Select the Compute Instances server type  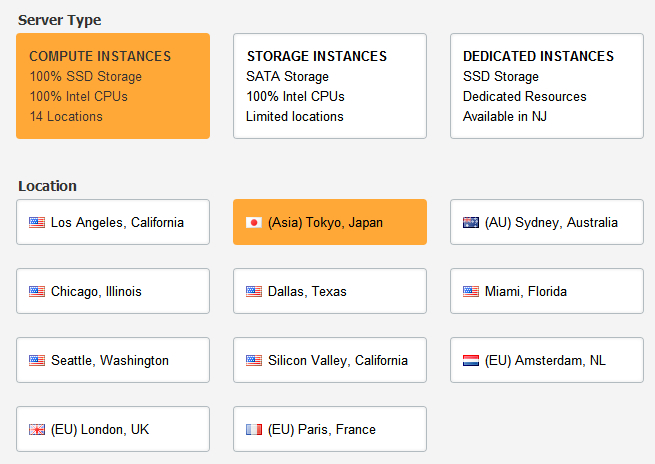click(x=113, y=86)
